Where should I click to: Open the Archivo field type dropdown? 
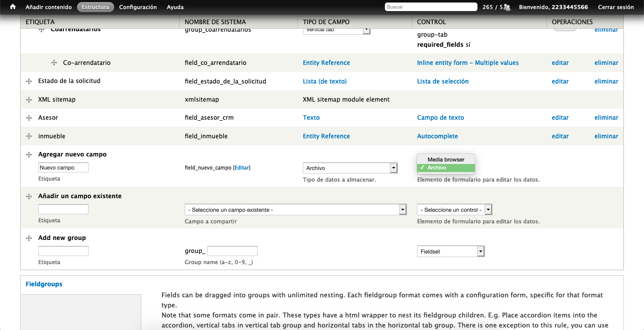(x=350, y=168)
